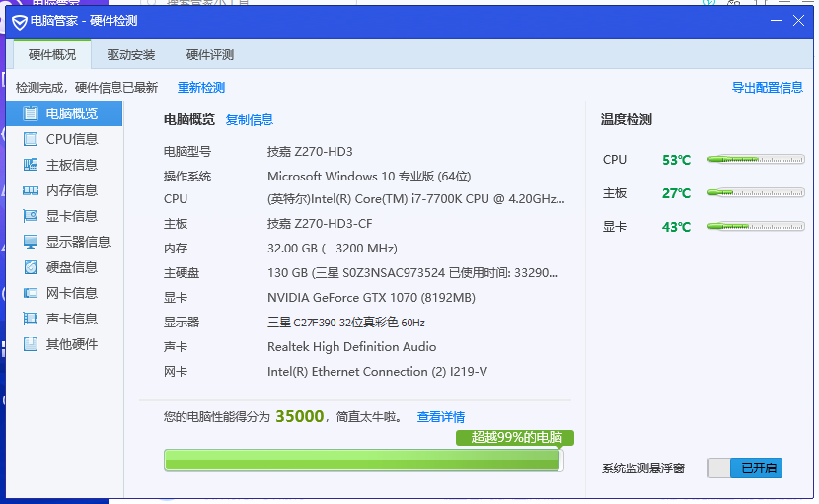
Task: Click the 超越99%的电脑 badge
Action: (515, 438)
